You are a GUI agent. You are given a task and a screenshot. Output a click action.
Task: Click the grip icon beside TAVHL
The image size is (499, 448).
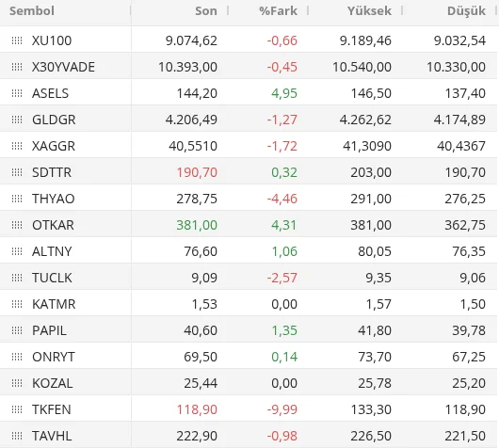click(17, 436)
